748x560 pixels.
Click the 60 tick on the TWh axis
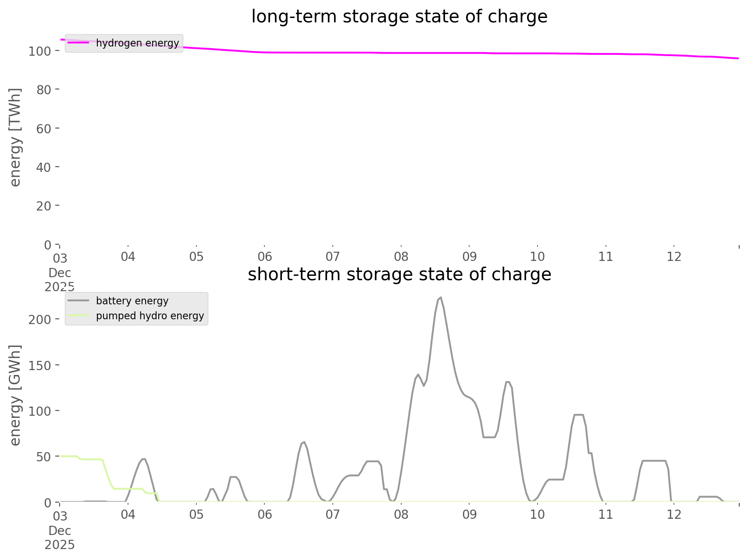coord(43,128)
